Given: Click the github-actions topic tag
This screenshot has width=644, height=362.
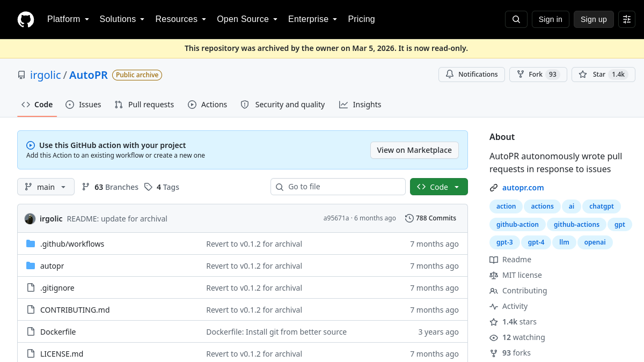Looking at the screenshot, I should 577,225.
